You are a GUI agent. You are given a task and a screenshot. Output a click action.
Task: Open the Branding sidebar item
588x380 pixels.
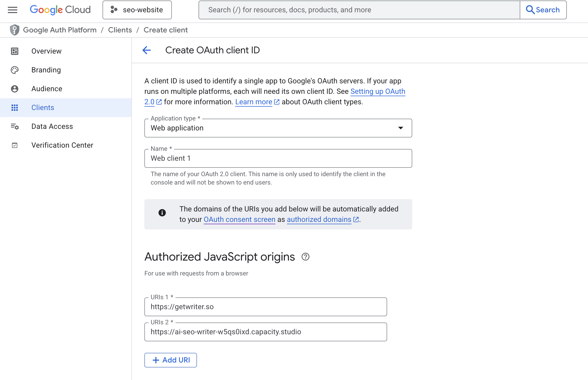click(66, 70)
